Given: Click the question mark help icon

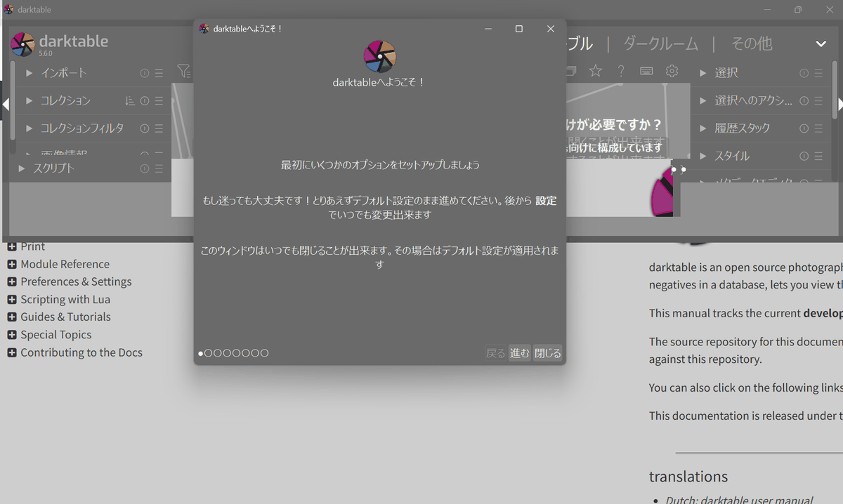Looking at the screenshot, I should tap(621, 71).
